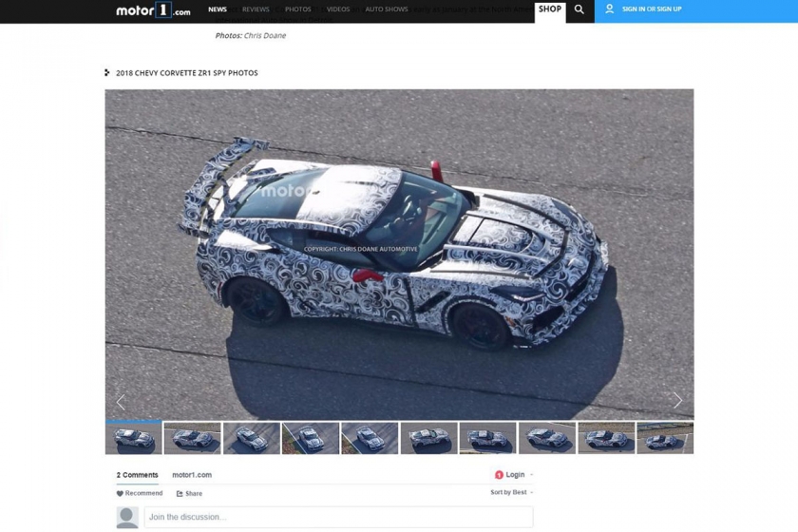Open the search magnifier icon

point(579,10)
